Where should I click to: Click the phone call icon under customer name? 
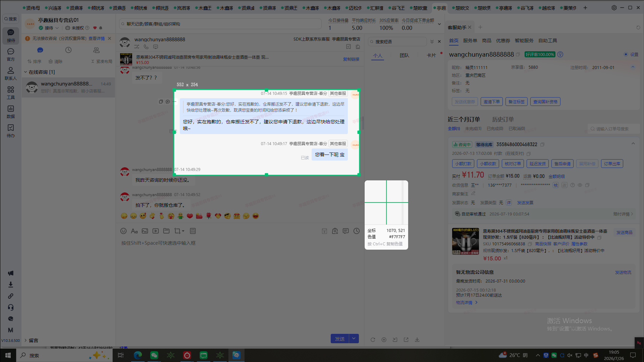point(146,47)
